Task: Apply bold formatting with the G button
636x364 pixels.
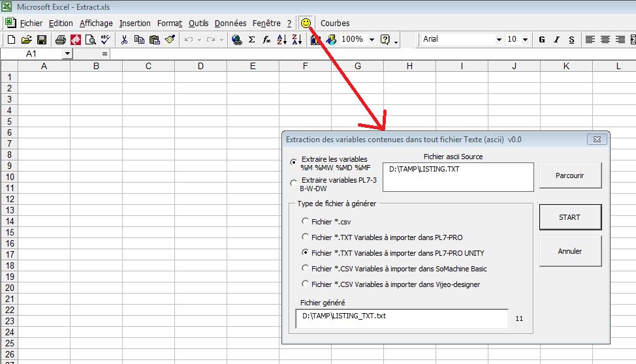Action: click(x=541, y=40)
